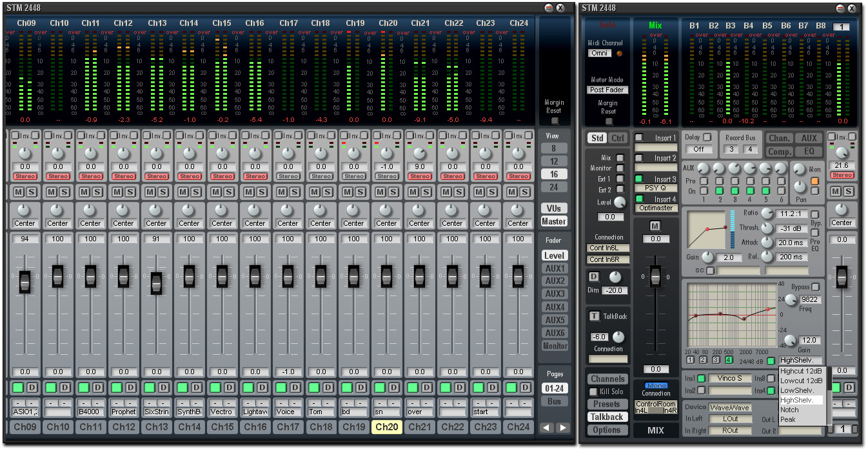Solo channel Ch11 with S button
This screenshot has height=449, width=868.
(x=97, y=192)
